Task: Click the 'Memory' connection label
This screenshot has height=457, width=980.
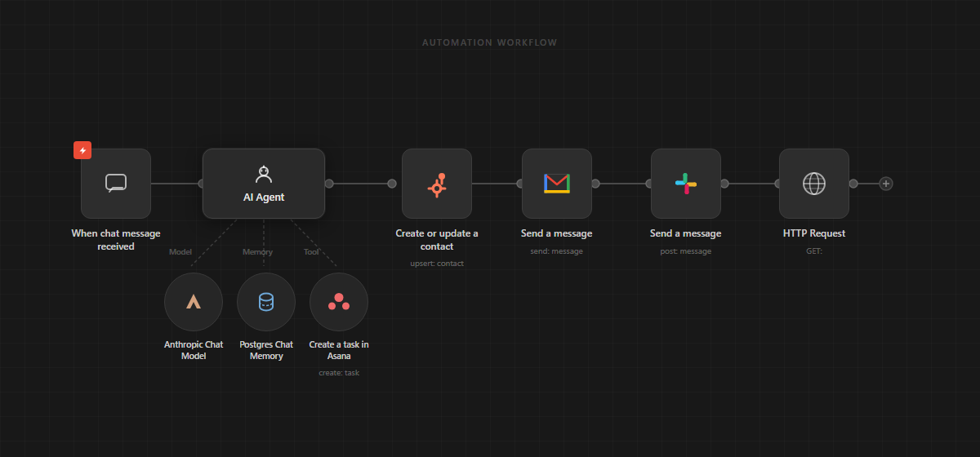Action: tap(258, 252)
